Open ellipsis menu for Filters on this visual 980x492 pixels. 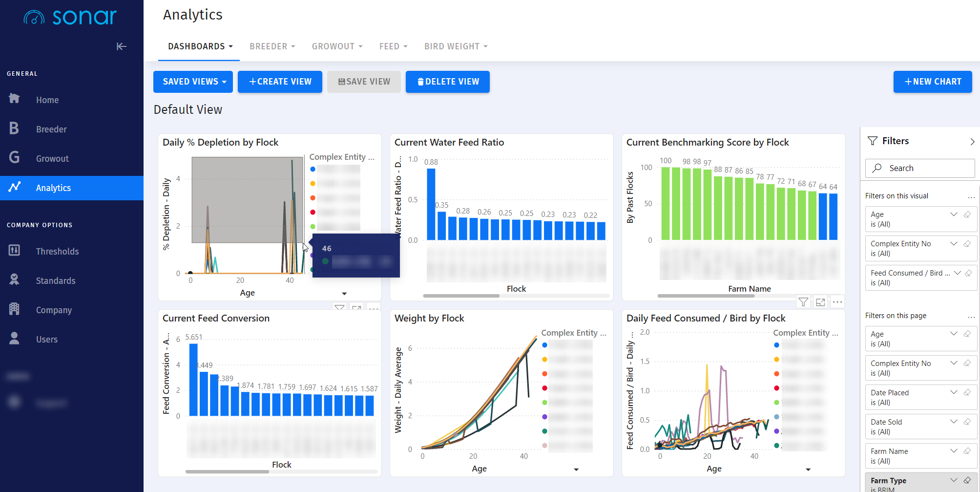coord(971,197)
